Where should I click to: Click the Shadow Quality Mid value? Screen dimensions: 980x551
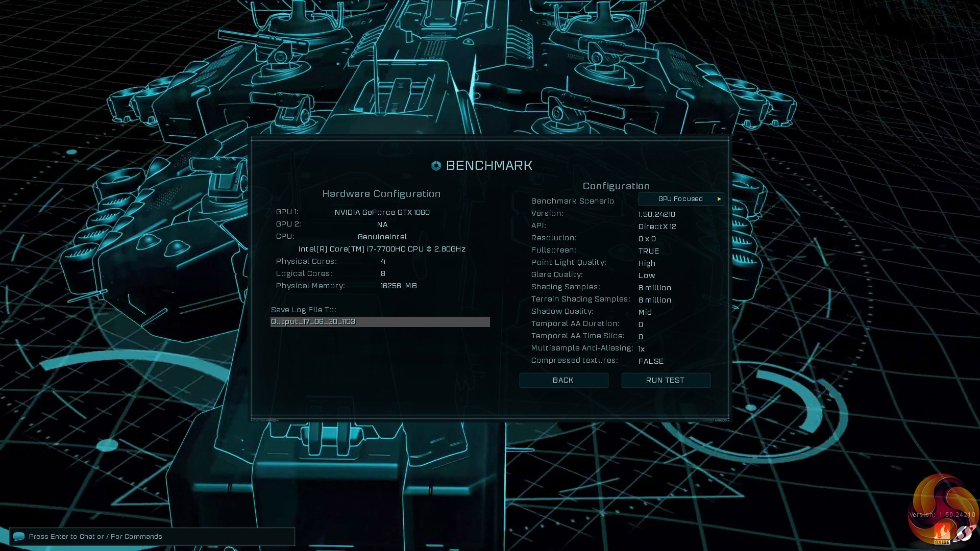(645, 312)
